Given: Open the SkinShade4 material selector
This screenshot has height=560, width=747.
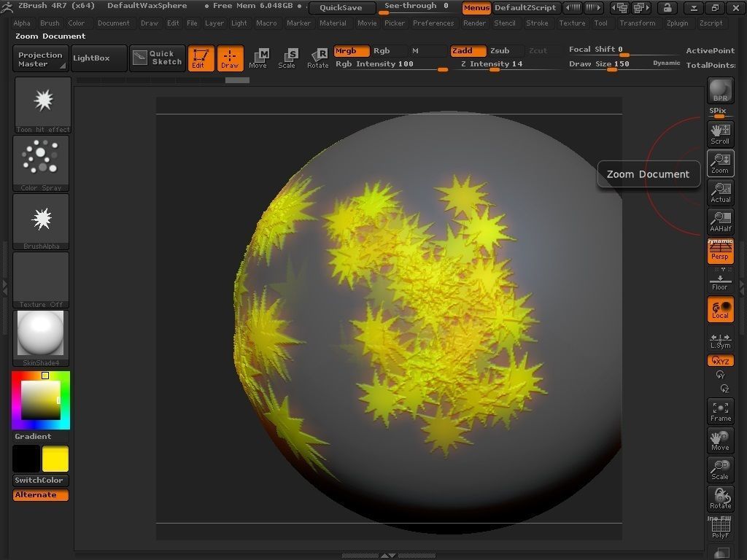Looking at the screenshot, I should [x=41, y=334].
